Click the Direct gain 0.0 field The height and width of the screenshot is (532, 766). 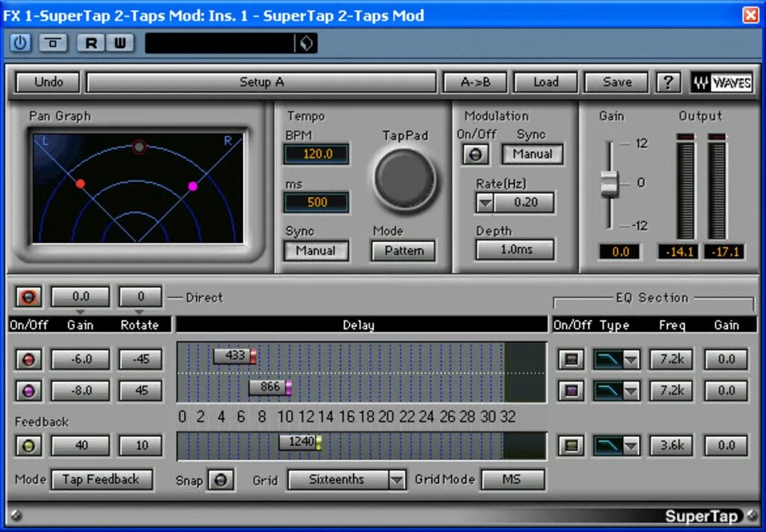(x=81, y=297)
